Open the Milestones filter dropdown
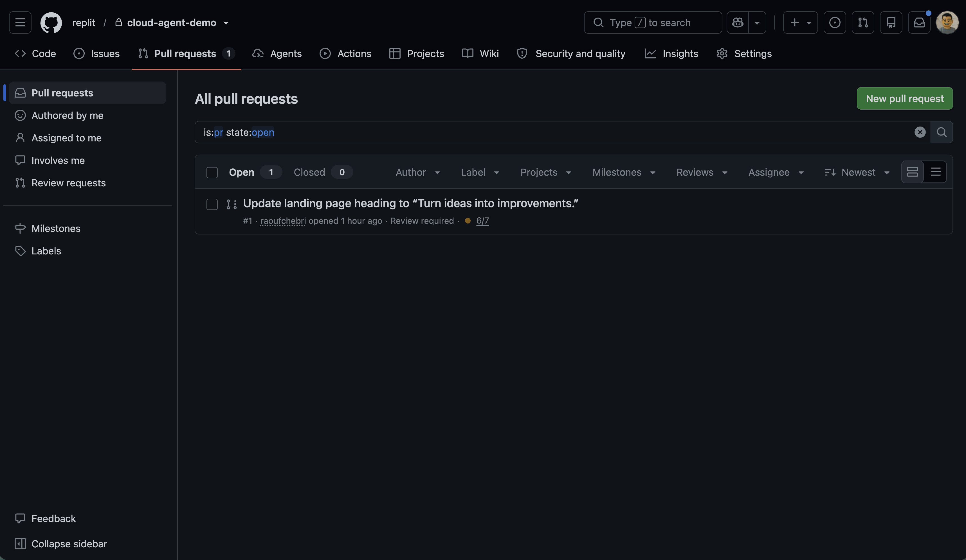Image resolution: width=966 pixels, height=560 pixels. pos(624,172)
